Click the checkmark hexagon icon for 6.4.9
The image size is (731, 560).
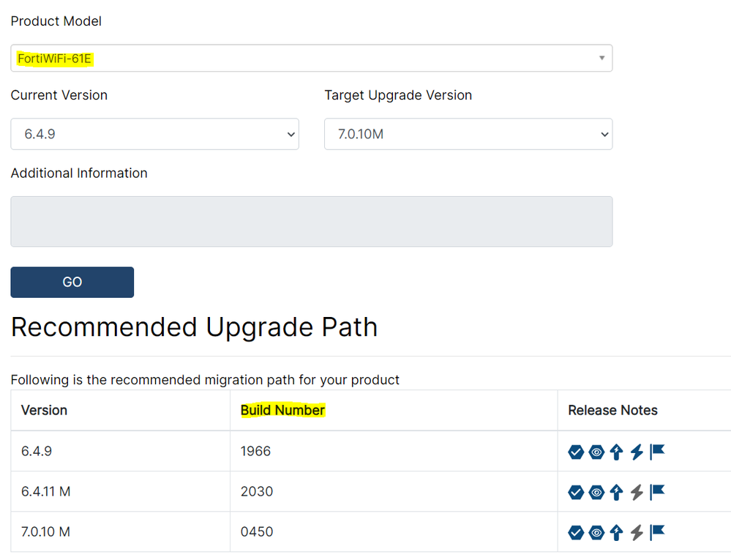pos(576,452)
